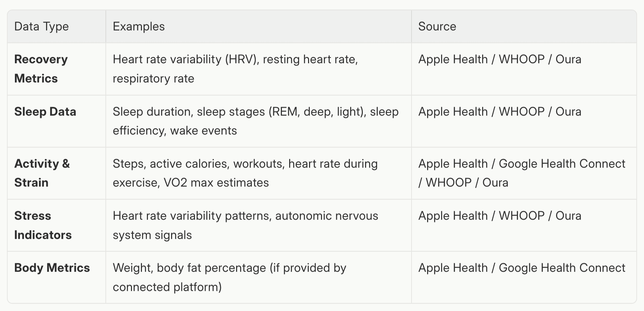Click the sleep duration and stages examples cell

255,121
